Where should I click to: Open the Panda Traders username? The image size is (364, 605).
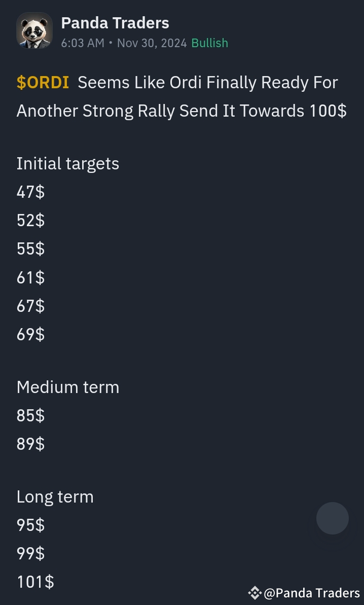point(115,22)
